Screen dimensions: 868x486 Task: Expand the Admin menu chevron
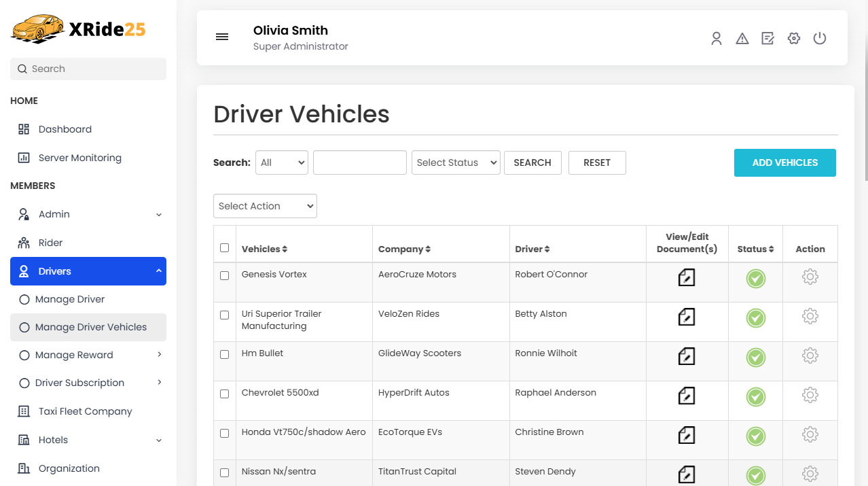point(159,215)
